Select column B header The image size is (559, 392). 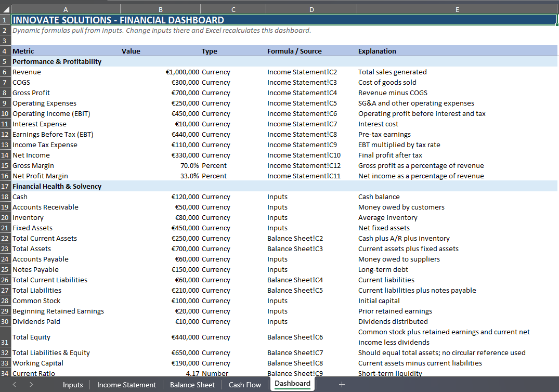point(160,9)
